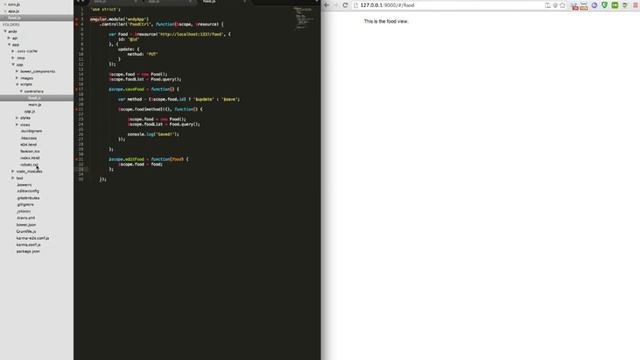Open favicon.ico in the sidebar
The height and width of the screenshot is (360, 640).
[30, 151]
